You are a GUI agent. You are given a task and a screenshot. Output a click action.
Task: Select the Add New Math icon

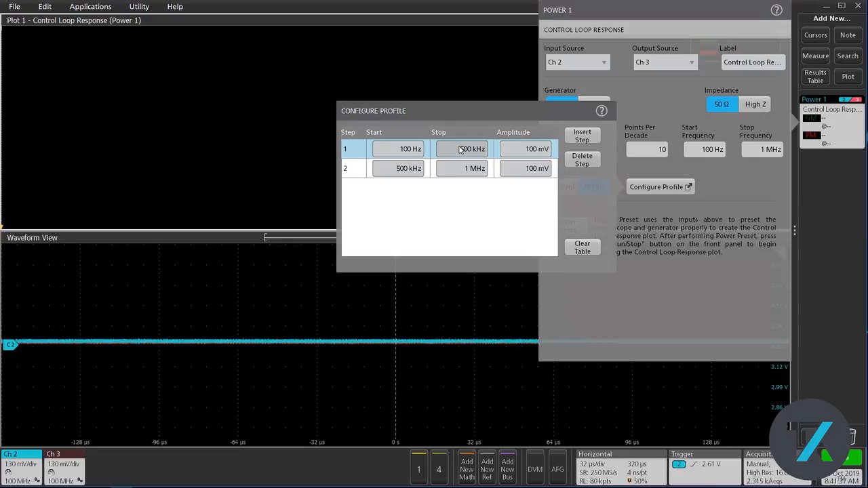tap(467, 469)
